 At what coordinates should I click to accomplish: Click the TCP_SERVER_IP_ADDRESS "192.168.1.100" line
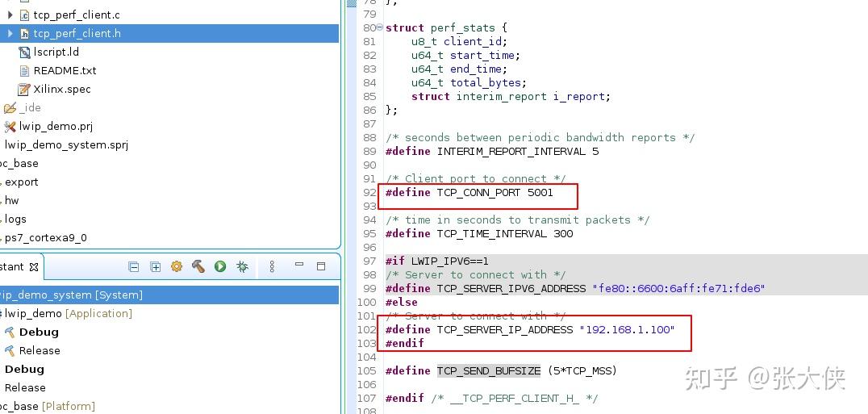(x=530, y=330)
